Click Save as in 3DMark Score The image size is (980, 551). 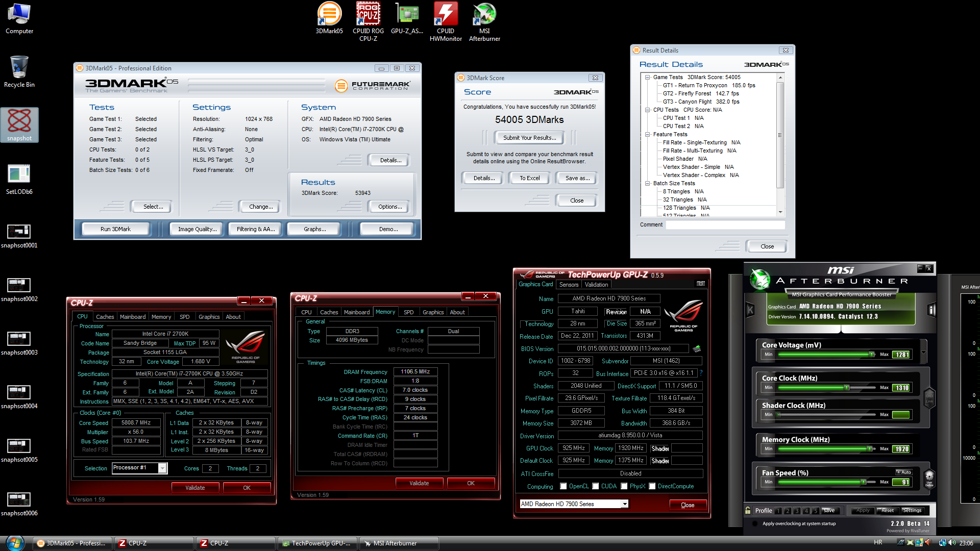[x=577, y=178]
